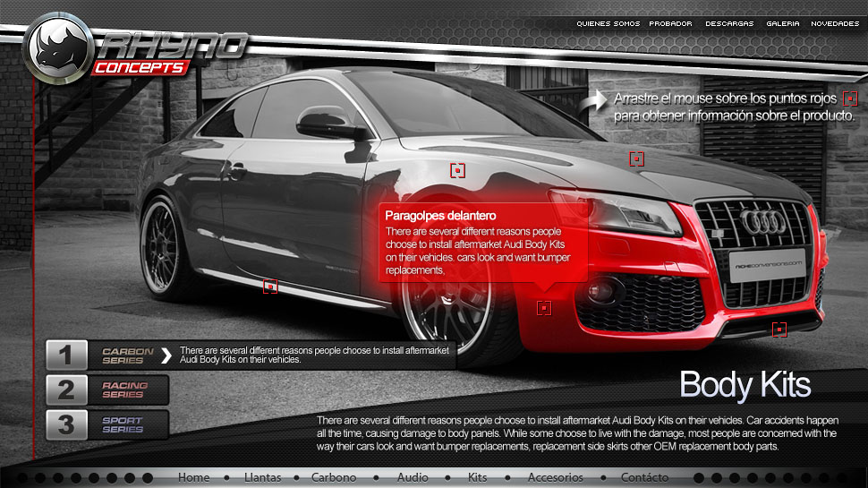Click the red hotspot marker on the hood
Viewport: 868px width, 488px height.
point(636,159)
